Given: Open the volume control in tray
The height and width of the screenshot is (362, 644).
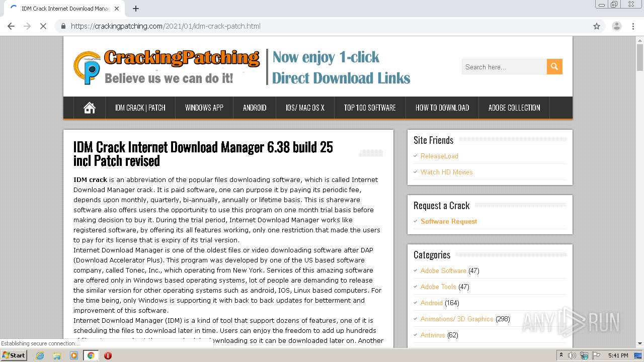Looking at the screenshot, I should tap(572, 355).
